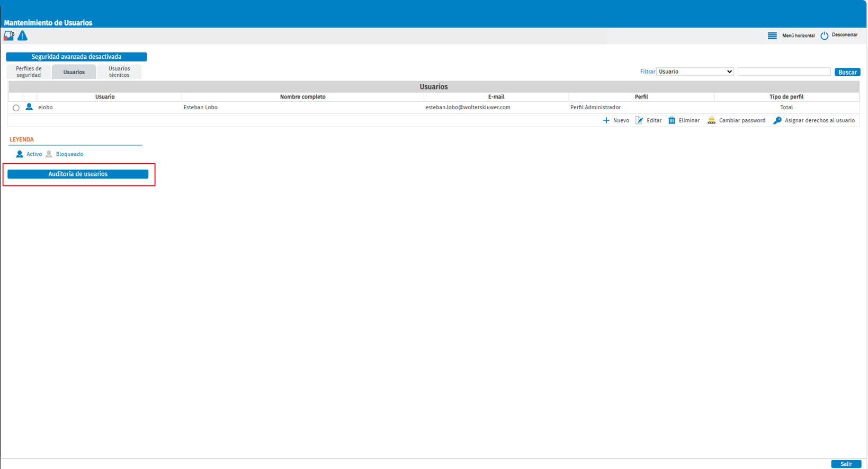Click the trash icon for Eliminar

tap(672, 120)
